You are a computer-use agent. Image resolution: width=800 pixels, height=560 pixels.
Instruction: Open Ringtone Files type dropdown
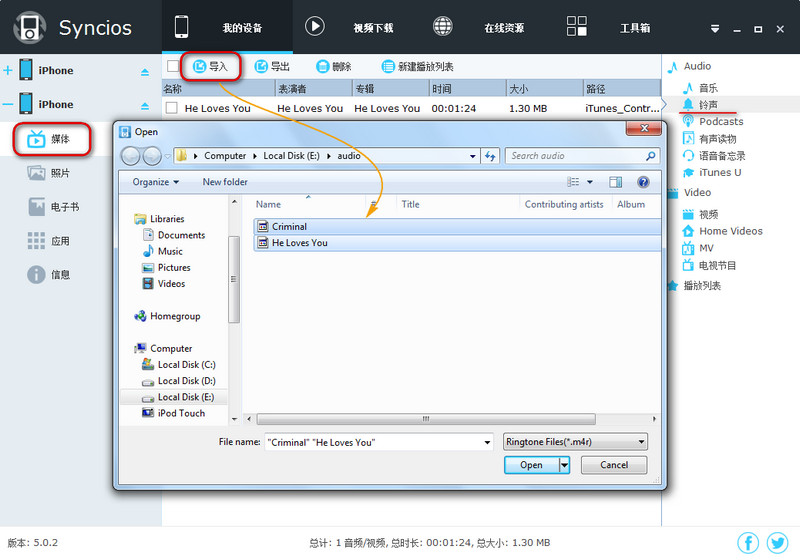(x=575, y=442)
